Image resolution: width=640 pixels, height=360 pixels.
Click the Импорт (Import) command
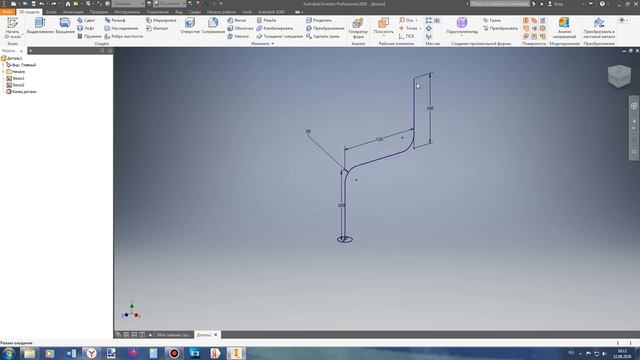click(x=157, y=28)
